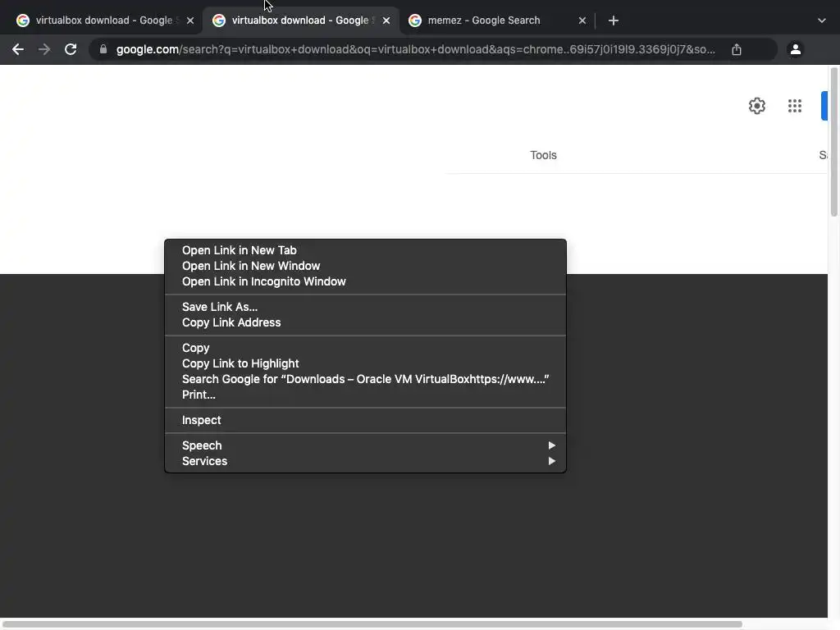The image size is (840, 630).
Task: Expand the Speech submenu arrow
Action: [551, 445]
